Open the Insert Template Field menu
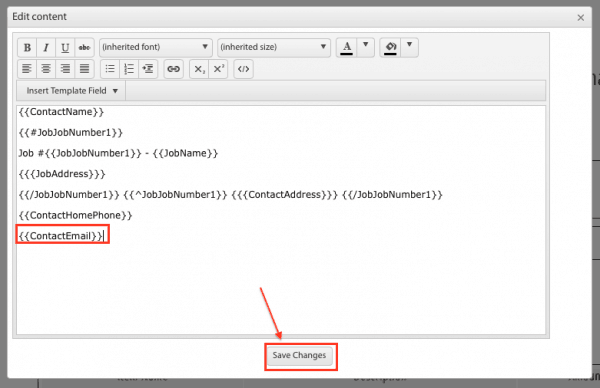 72,91
